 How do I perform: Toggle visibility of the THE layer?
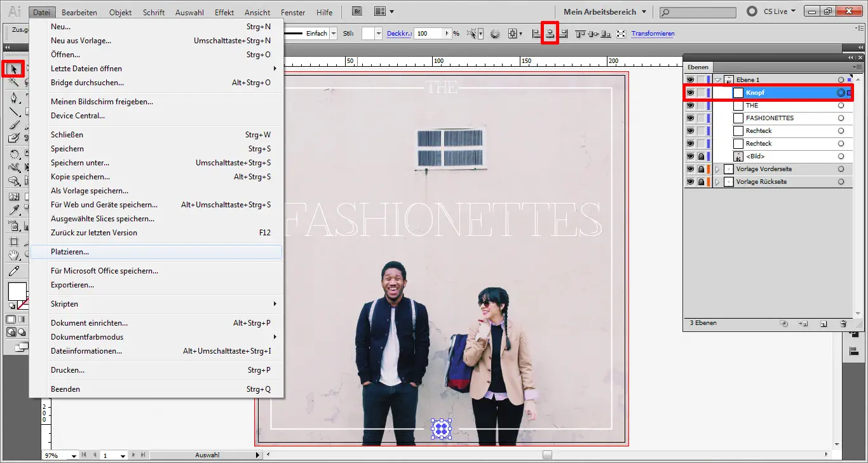coord(690,106)
